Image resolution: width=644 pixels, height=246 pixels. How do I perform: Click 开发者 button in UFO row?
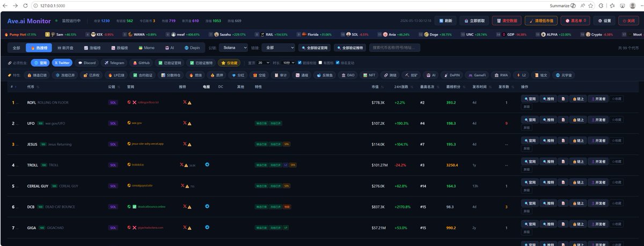pyautogui.click(x=598, y=120)
